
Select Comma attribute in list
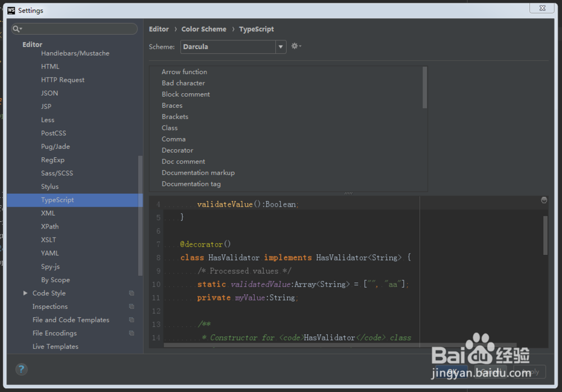(174, 139)
